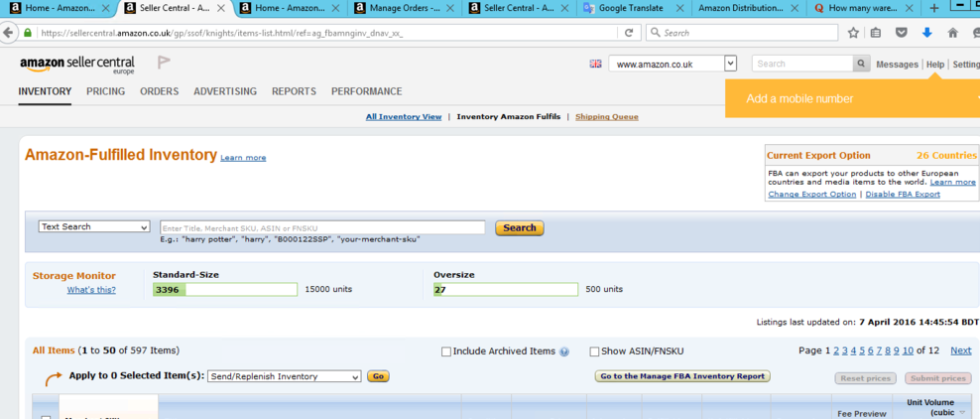This screenshot has height=419, width=980.
Task: Click Learn more beside Amazon-Fulfilled Inventory
Action: pos(243,158)
